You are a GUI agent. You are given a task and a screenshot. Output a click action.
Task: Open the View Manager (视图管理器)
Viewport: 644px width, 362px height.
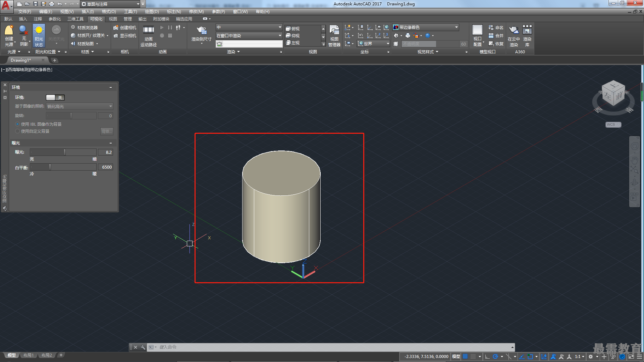pos(334,36)
